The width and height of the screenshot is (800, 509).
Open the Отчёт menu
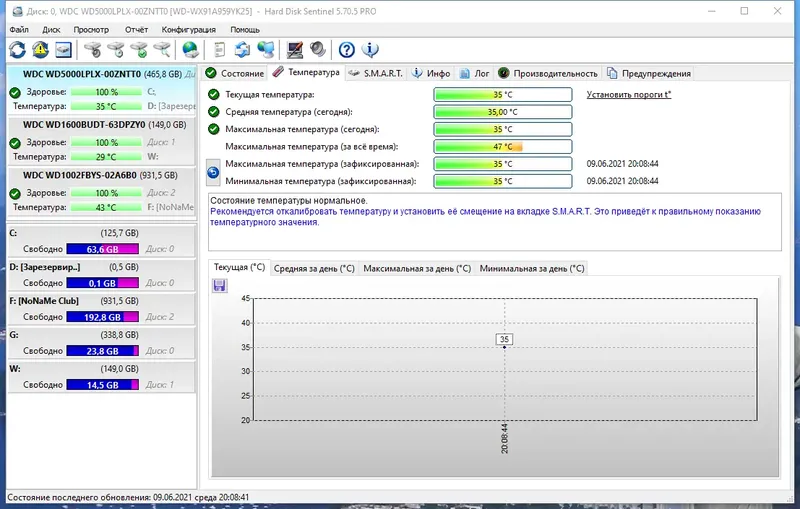[136, 30]
